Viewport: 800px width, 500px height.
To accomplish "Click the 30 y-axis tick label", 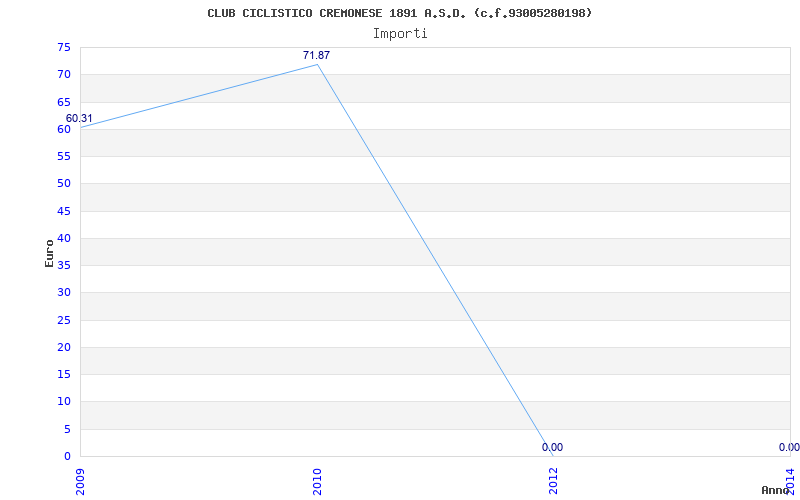I will coord(64,293).
